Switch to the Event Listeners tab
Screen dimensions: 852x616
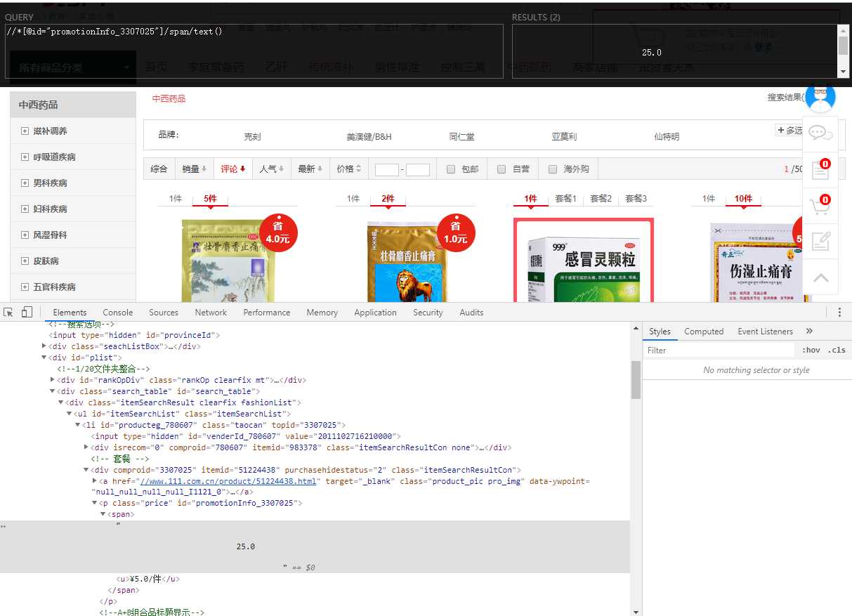(765, 332)
